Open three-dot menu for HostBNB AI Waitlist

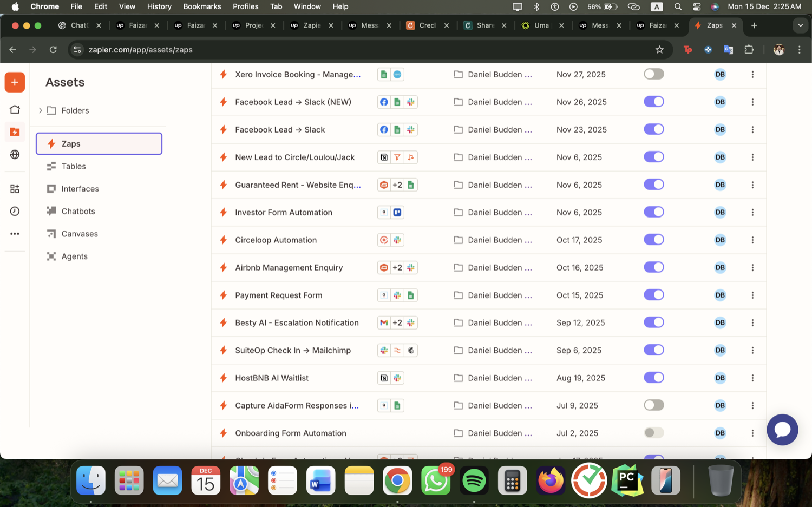point(752,378)
